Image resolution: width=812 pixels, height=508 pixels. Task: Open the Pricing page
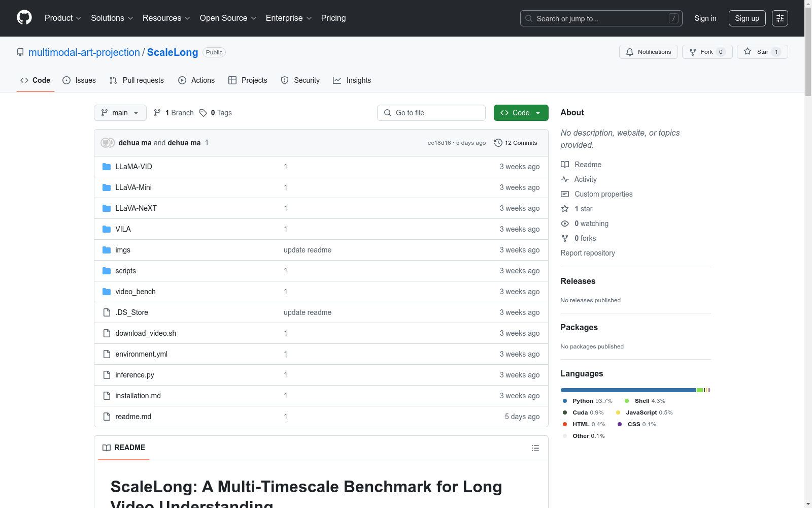(x=333, y=18)
